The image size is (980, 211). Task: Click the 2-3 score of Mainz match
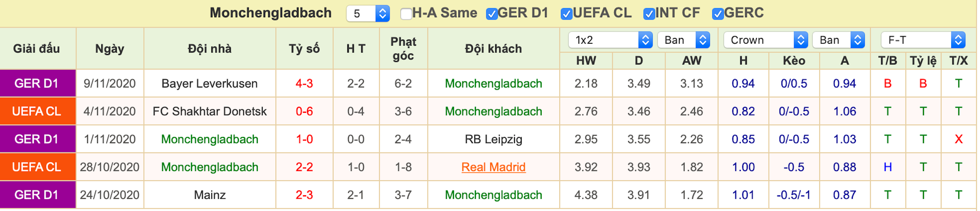[x=304, y=195]
